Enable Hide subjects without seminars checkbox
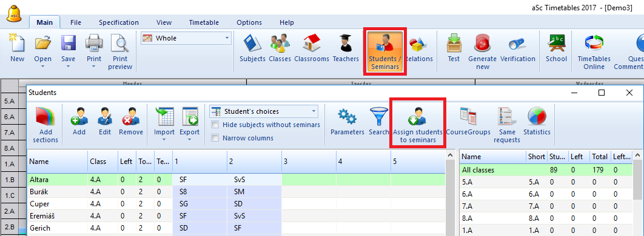This screenshot has height=236, width=644. (x=215, y=125)
